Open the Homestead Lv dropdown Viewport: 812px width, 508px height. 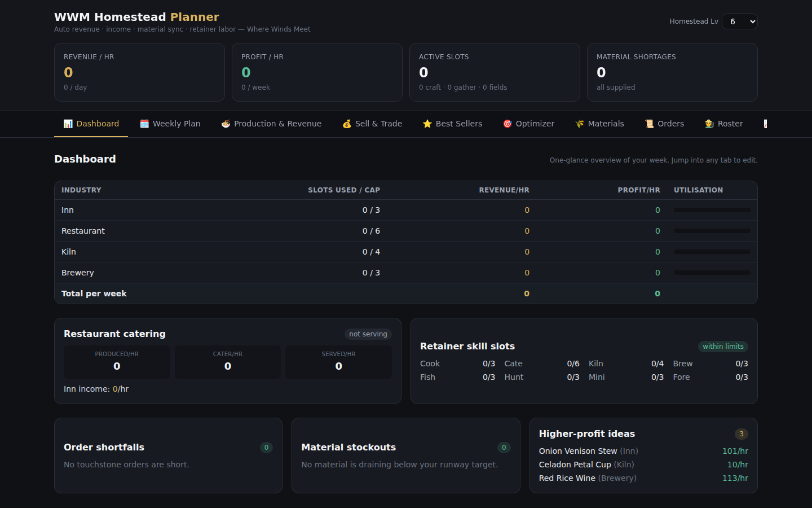pos(739,21)
